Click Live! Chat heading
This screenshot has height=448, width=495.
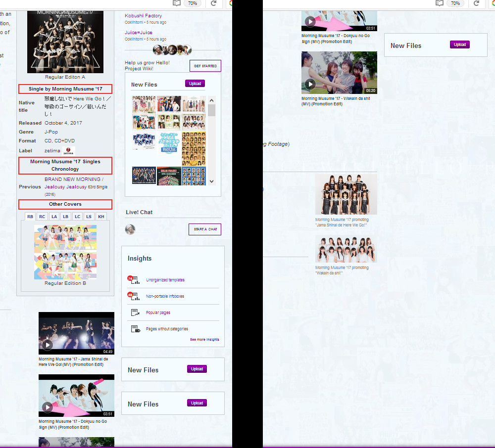(x=139, y=212)
